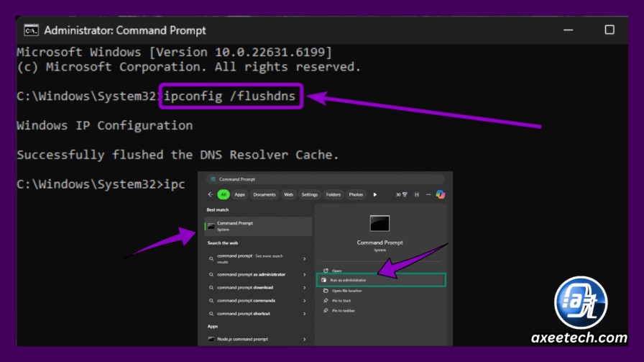
Task: Open the three-dot options menu
Action: click(x=428, y=194)
